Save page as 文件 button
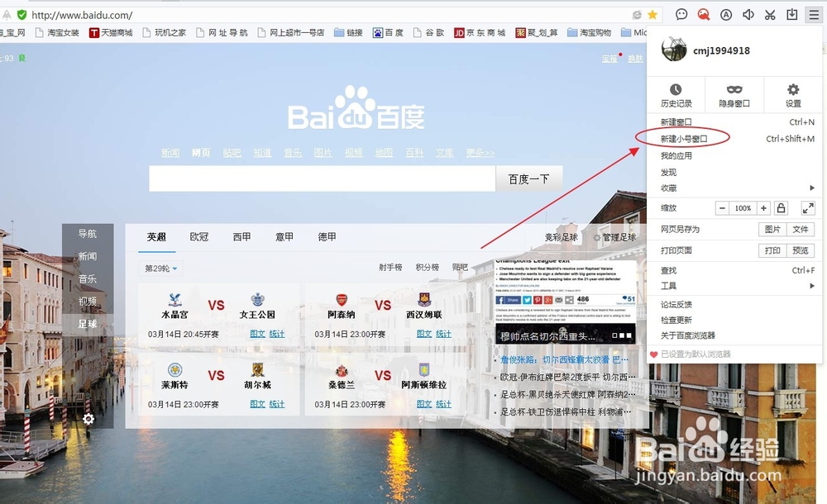Viewport: 827px width, 504px height. (x=800, y=230)
